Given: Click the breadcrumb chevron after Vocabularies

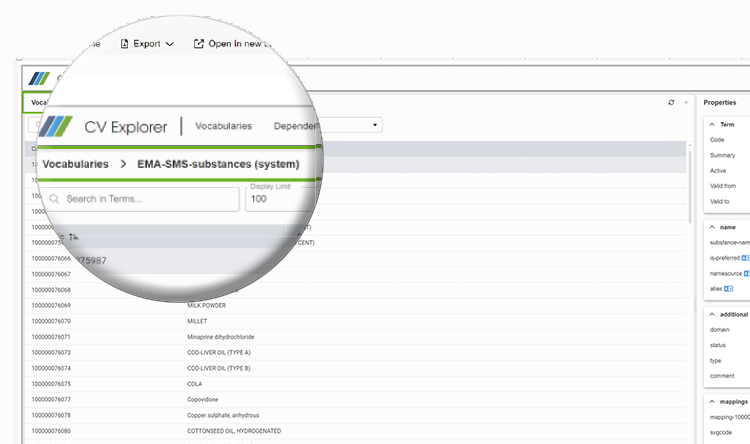Looking at the screenshot, I should [x=123, y=164].
